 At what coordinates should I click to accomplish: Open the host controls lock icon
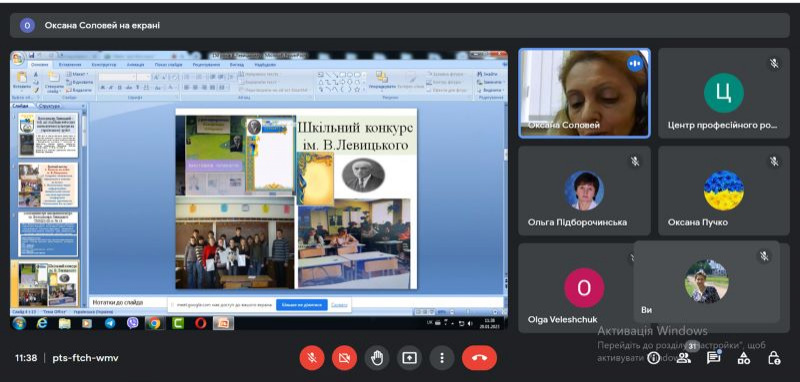(x=774, y=358)
